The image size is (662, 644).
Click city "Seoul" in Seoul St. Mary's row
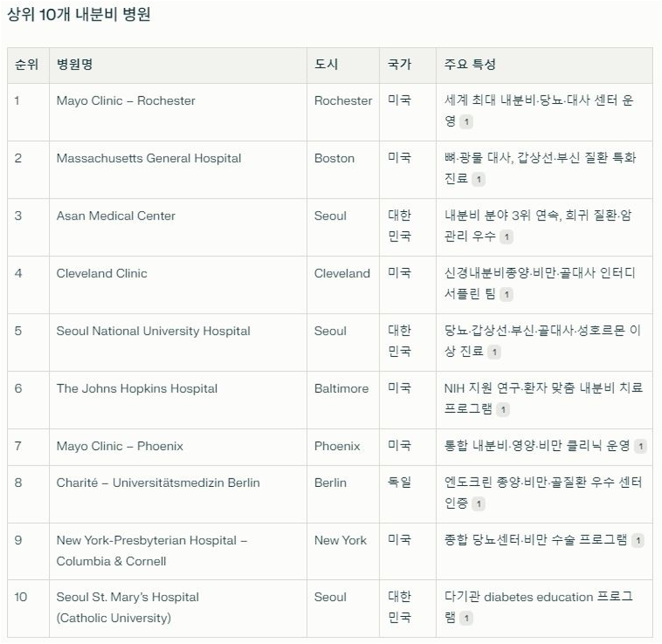(x=330, y=597)
